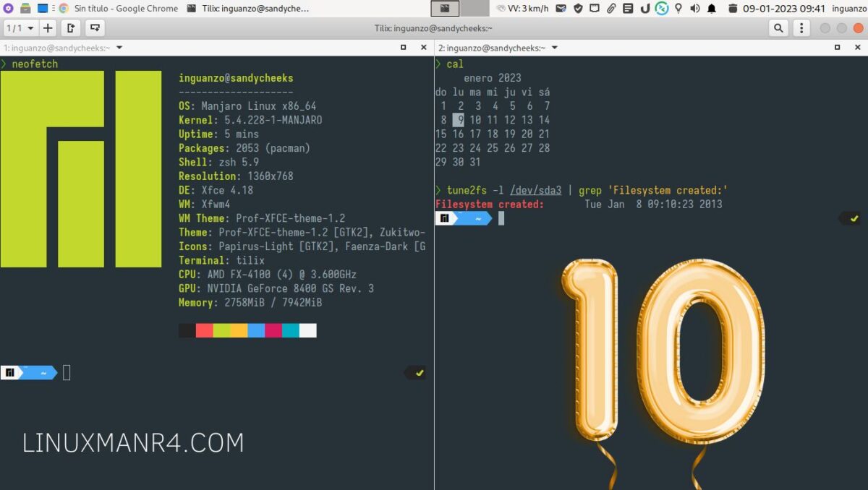Add a new Tilix terminal session

click(x=48, y=27)
